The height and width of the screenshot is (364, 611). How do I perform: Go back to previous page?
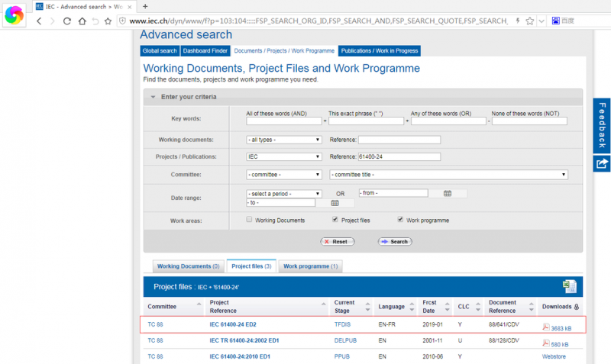click(x=39, y=21)
